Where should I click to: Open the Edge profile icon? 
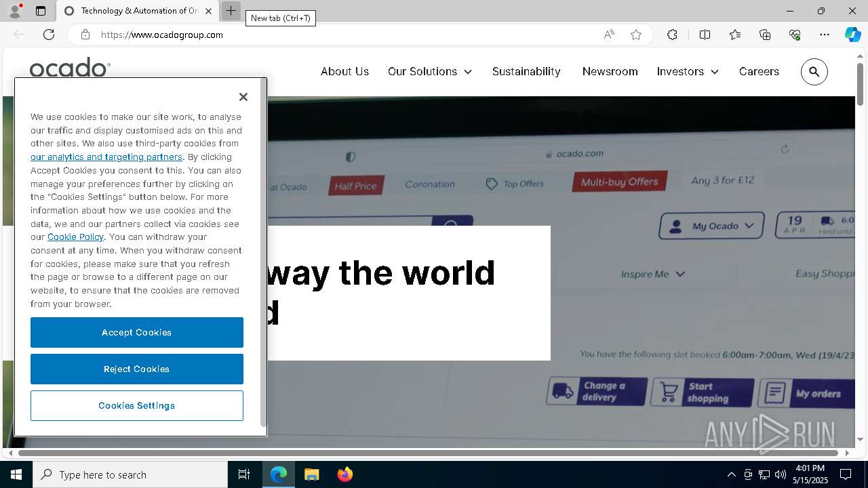click(15, 11)
